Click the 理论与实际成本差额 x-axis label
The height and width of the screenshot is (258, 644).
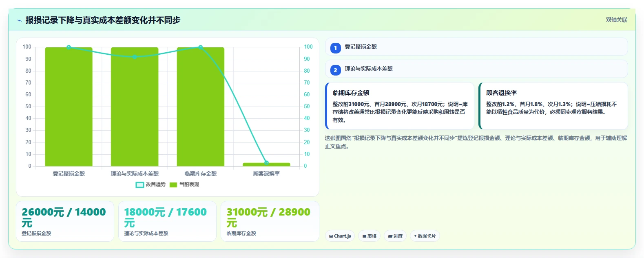coord(135,173)
